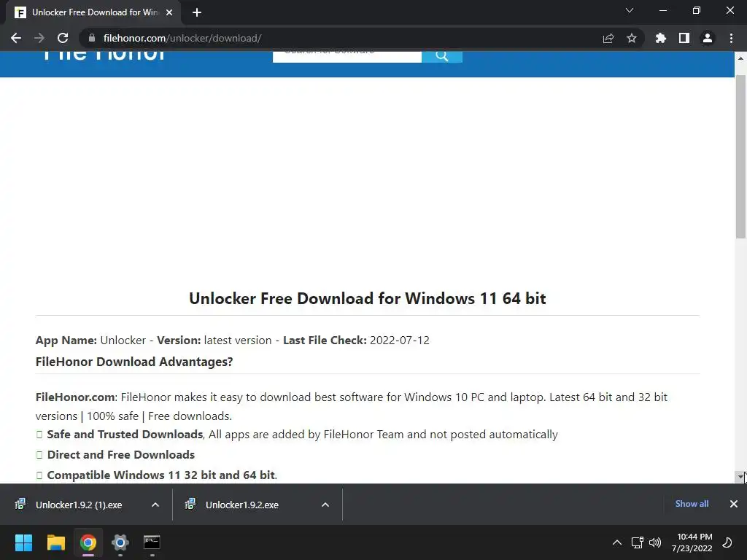View site info via the lock icon

tap(92, 38)
